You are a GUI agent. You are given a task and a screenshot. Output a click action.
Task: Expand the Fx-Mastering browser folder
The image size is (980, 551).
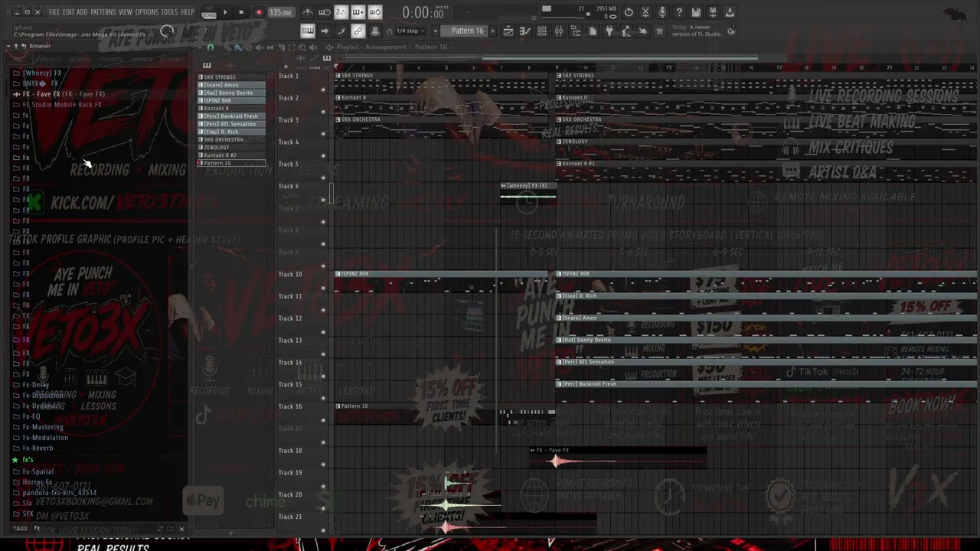43,427
